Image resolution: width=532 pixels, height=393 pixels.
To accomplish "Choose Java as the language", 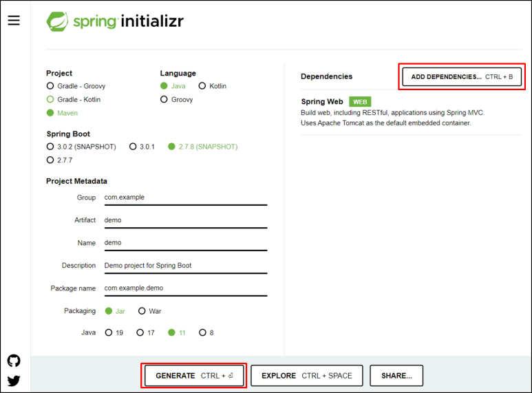I will tap(173, 86).
